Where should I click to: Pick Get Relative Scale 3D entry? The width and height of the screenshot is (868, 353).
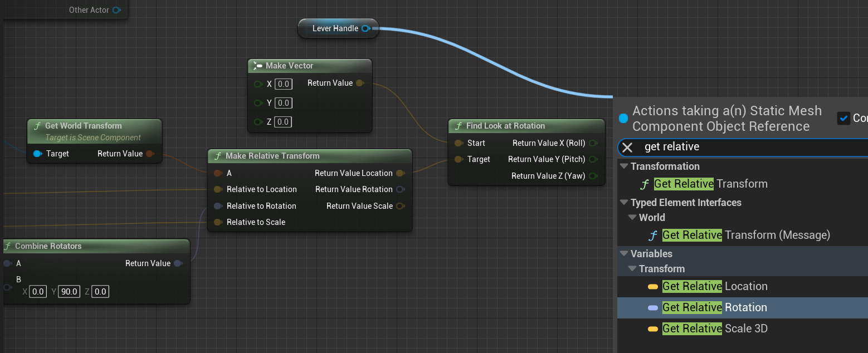pyautogui.click(x=714, y=329)
